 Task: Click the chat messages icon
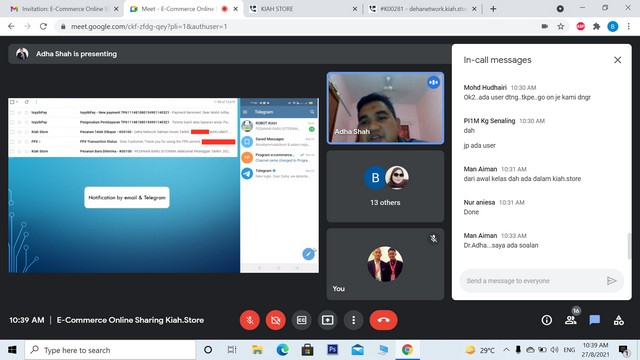point(595,320)
